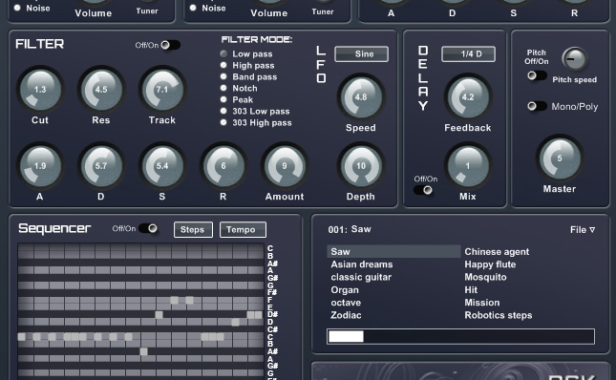Viewport: 616px width, 380px height.
Task: Click the Pitch speed knob
Action: pyautogui.click(x=574, y=59)
